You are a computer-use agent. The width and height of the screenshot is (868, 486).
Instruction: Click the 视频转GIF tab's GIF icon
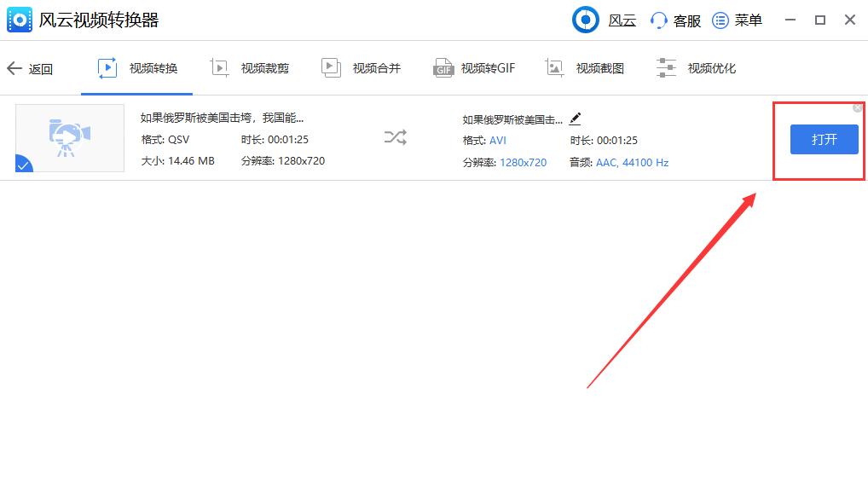click(443, 68)
